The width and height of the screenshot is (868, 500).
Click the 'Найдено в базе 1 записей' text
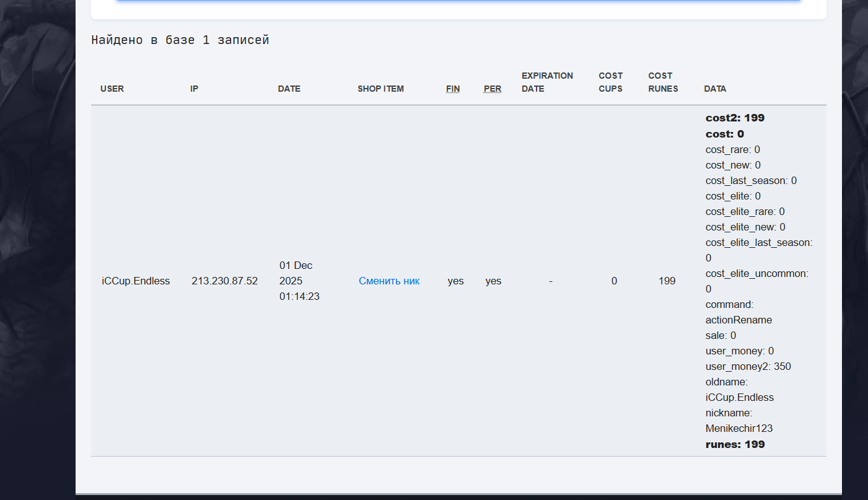pos(180,40)
